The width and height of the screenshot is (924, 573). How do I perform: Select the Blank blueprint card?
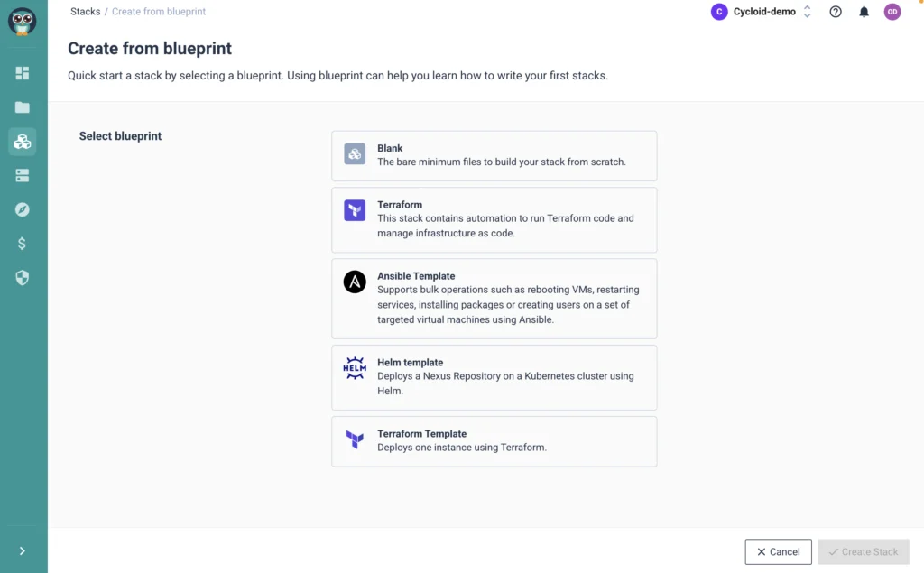(x=494, y=155)
